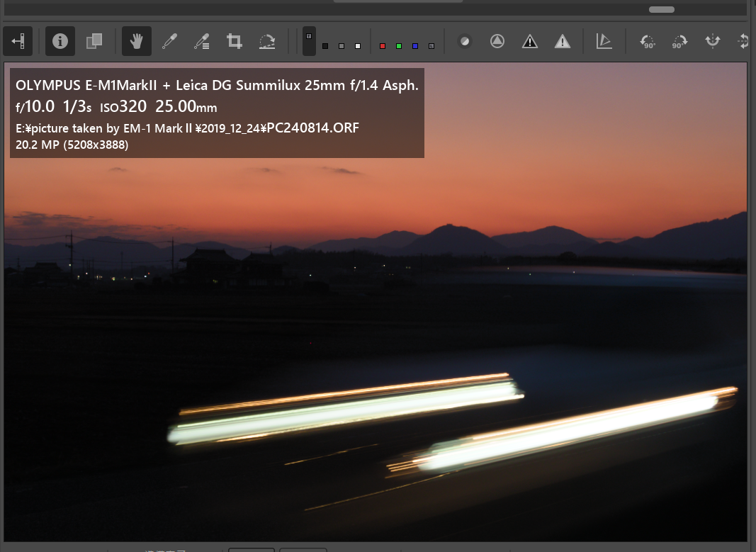
Task: Toggle soft-proofing gamut icon
Action: 604,41
